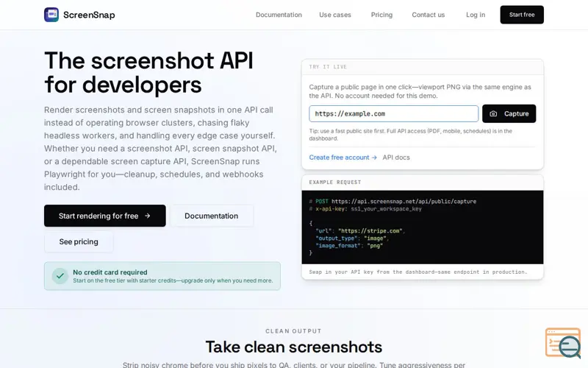Click the Swap in your API key note

(x=417, y=272)
